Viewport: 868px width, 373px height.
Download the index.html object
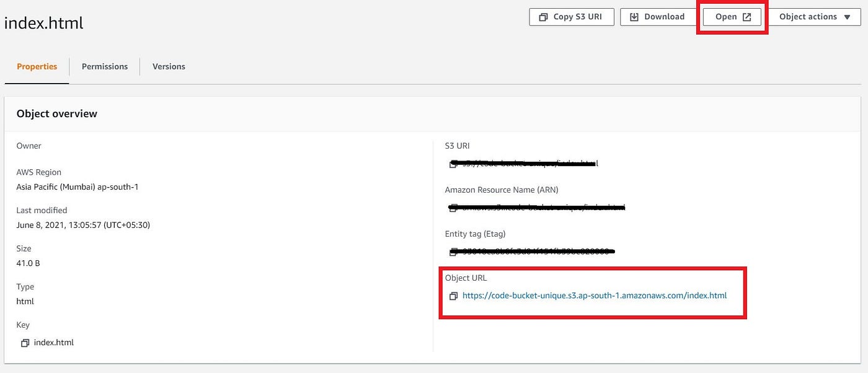(x=658, y=17)
